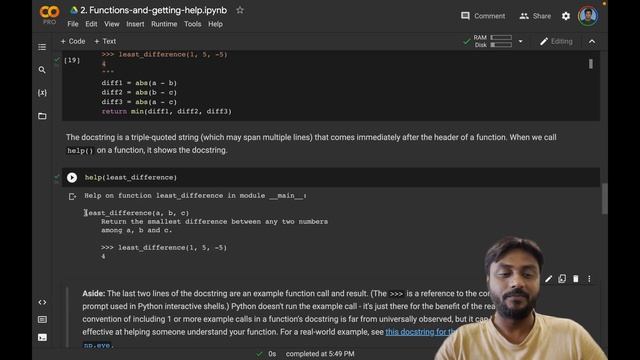This screenshot has width=640, height=360.
Task: Click the 'diff3 = abs(a - c)' code line
Action: 139,102
